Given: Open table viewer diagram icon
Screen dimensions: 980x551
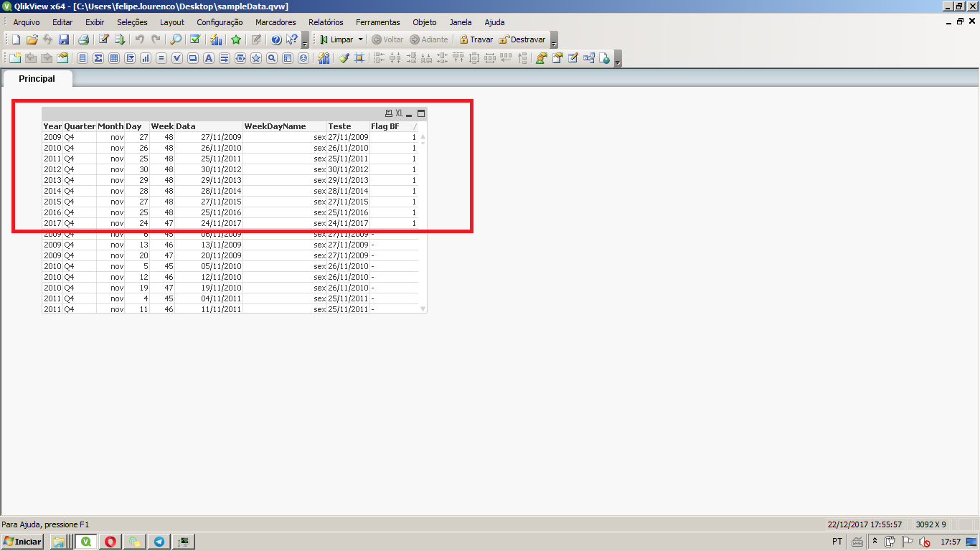Looking at the screenshot, I should pos(589,58).
